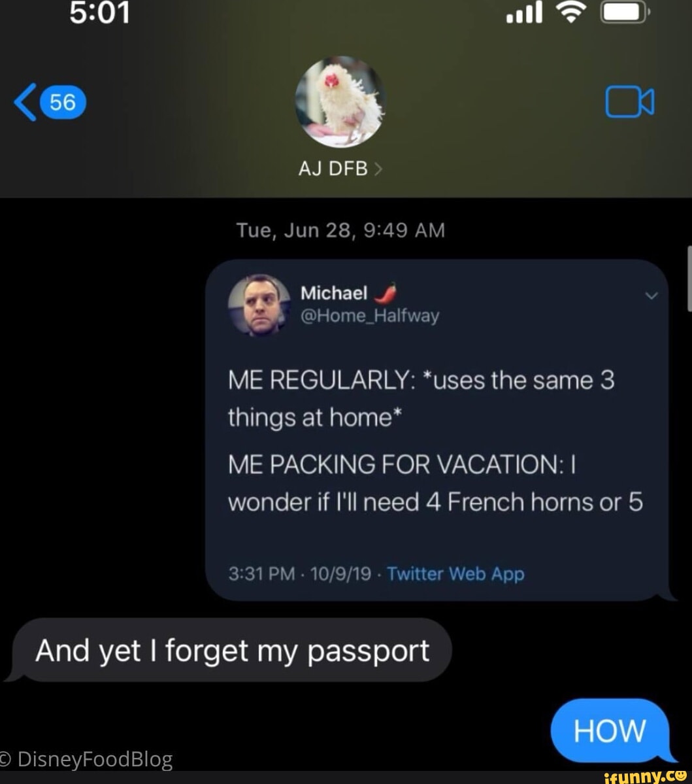Screen dimensions: 692x784
Task: Tap the 5:01 clock in status bar
Action: [100, 12]
